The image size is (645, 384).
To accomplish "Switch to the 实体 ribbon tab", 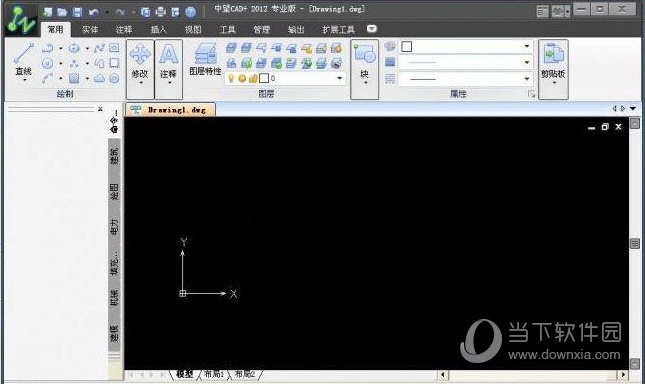I will [x=90, y=29].
